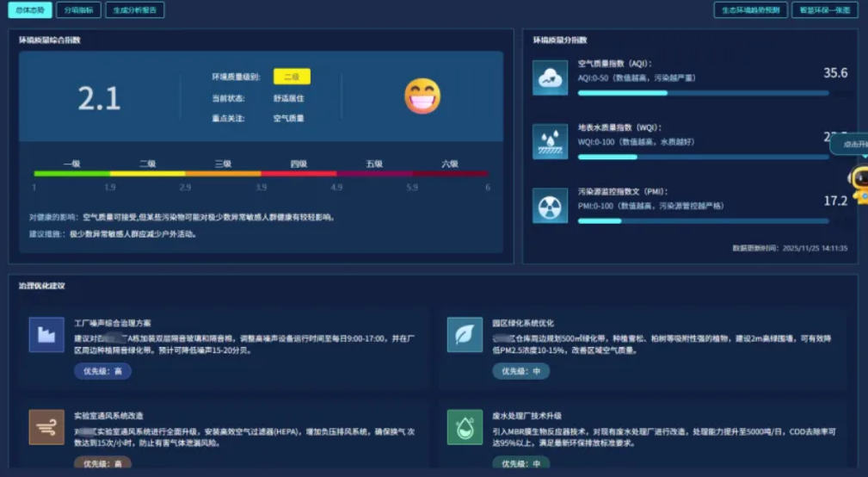Click the air quality index (AQI) cloud icon
Screen dimensions: 868x477
pyautogui.click(x=550, y=77)
